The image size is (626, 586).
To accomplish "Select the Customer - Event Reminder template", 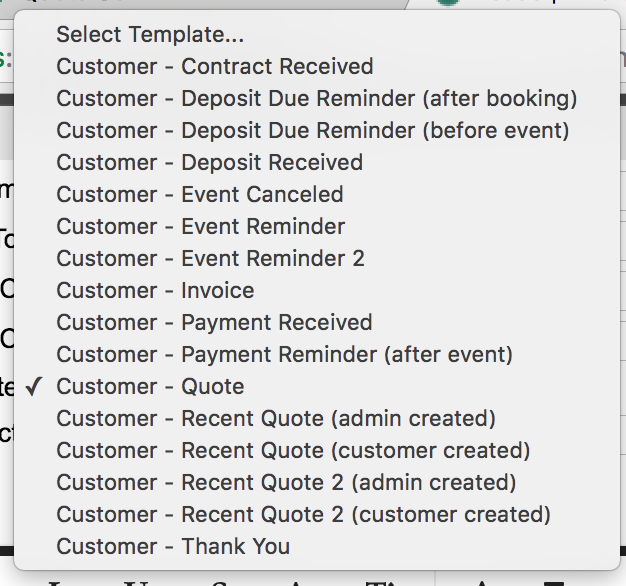I will pos(200,227).
